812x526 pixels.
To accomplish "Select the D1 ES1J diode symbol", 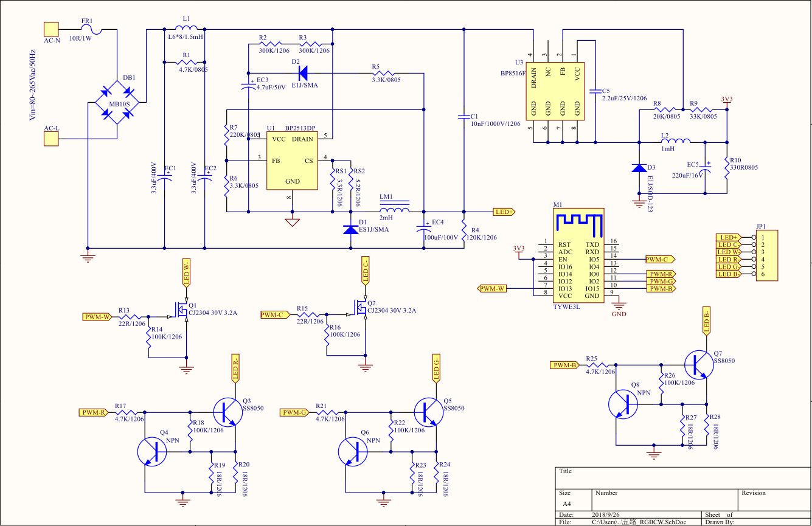I will tap(351, 229).
